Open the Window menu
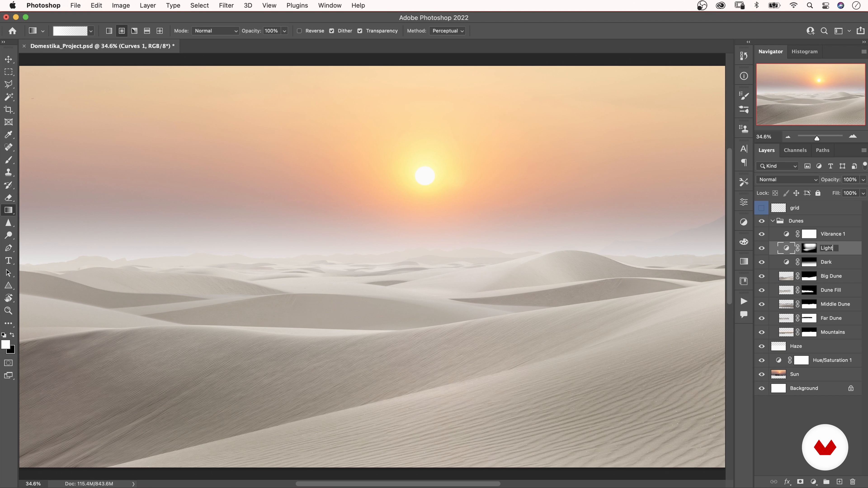The height and width of the screenshot is (488, 868). point(330,5)
